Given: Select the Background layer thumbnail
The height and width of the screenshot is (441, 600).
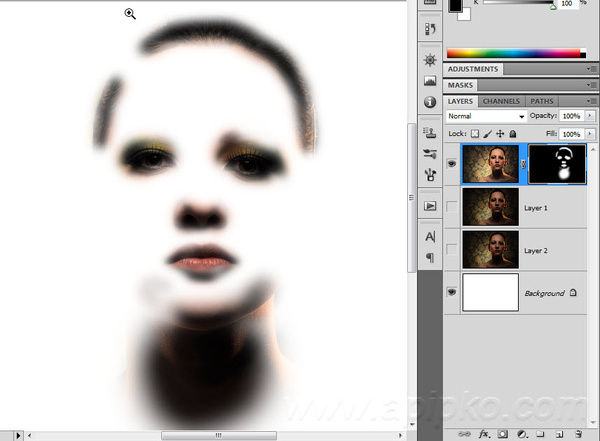Looking at the screenshot, I should coord(491,292).
